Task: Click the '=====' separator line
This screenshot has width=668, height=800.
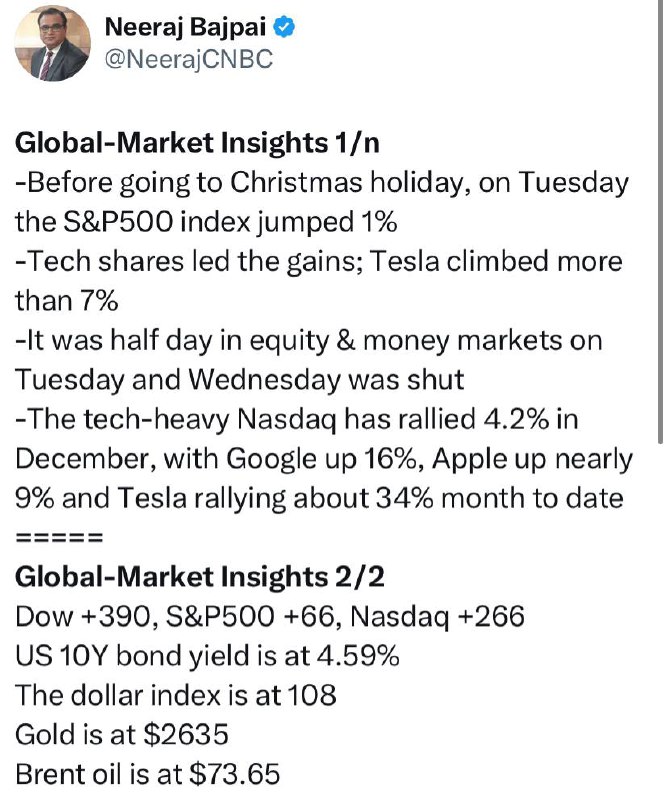Action: 60,538
